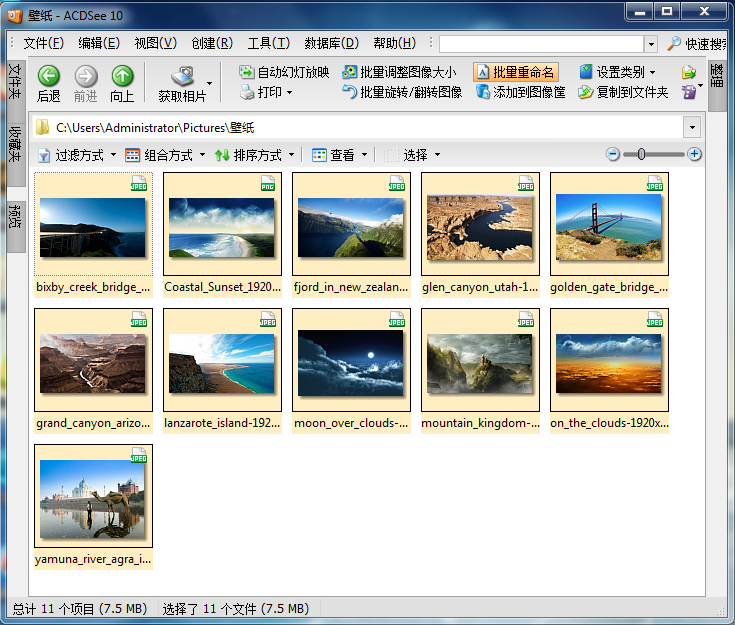
Task: Click the on_the_clouds-1920x... file name label
Action: [609, 423]
